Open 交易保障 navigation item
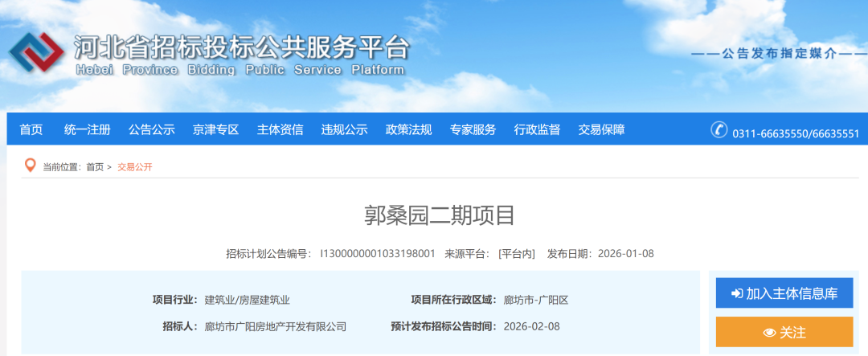The width and height of the screenshot is (868, 356). (x=602, y=129)
